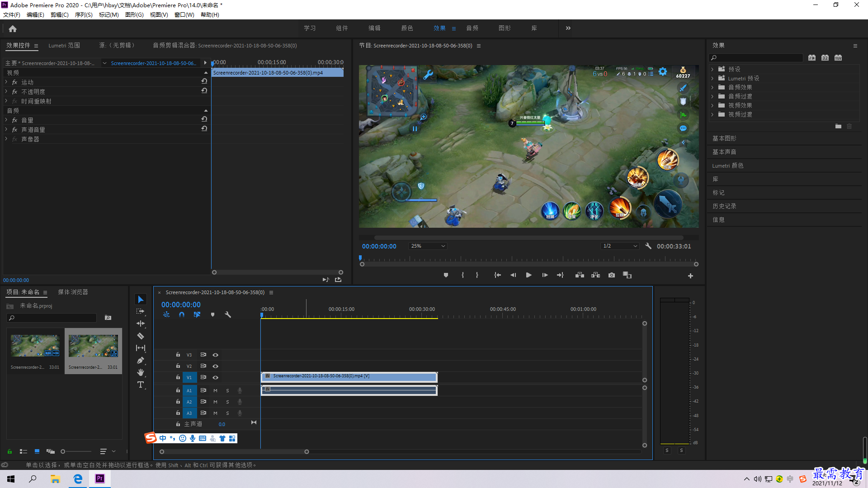Click the accelerated effects filter icon
868x488 pixels.
click(812, 58)
